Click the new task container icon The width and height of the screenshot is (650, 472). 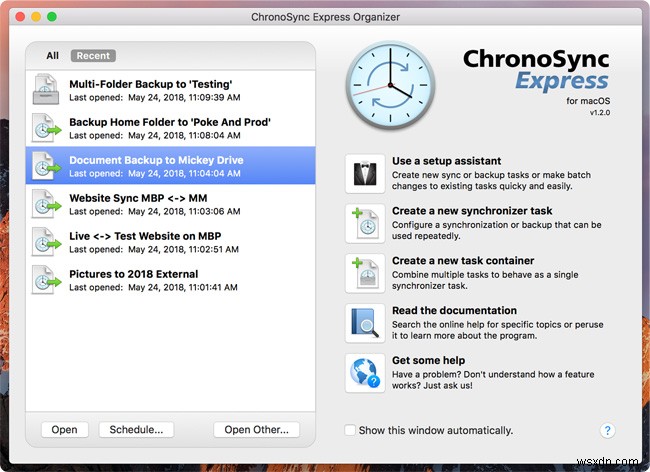(x=365, y=273)
